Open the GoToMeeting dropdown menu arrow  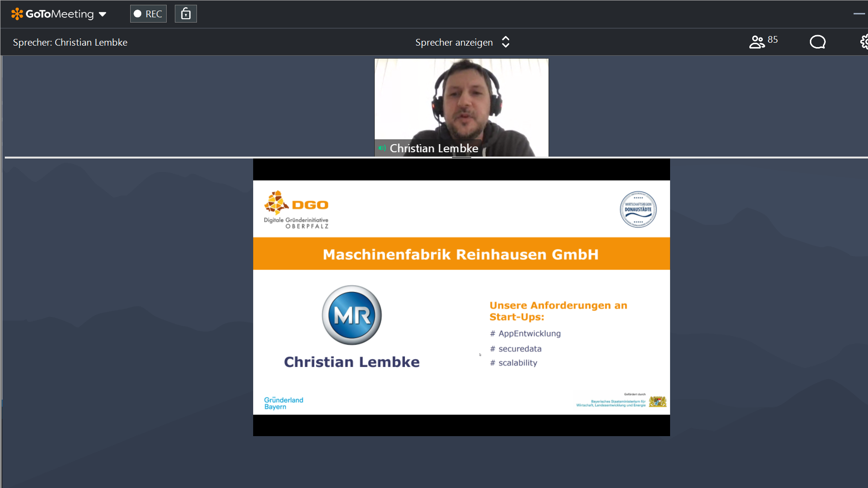[x=102, y=14]
